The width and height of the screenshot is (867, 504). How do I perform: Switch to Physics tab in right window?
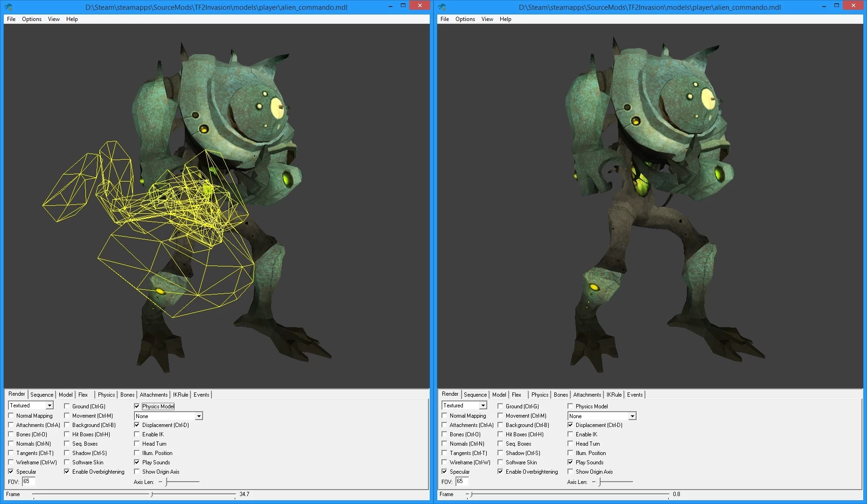(x=540, y=395)
